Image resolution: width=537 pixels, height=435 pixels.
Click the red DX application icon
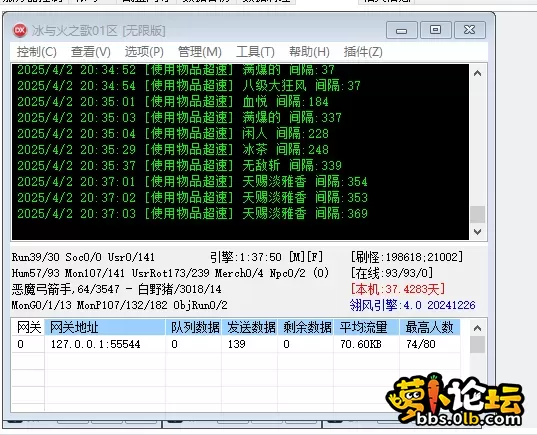(x=20, y=30)
